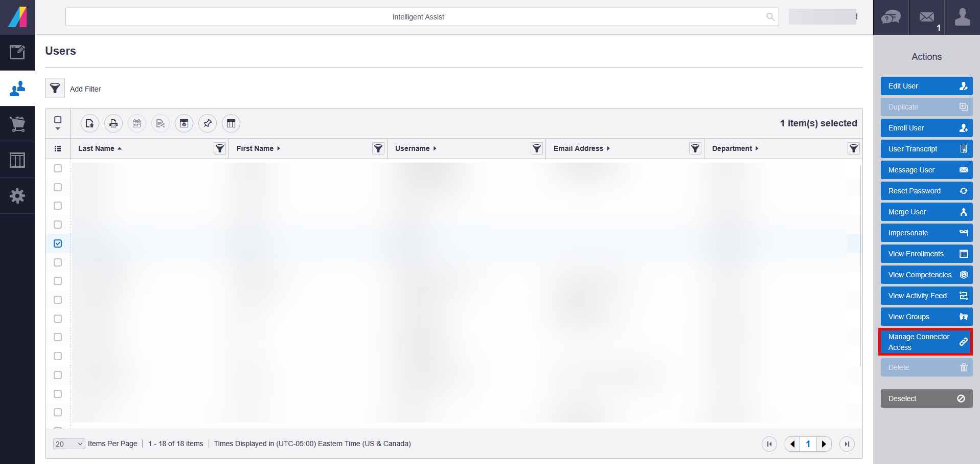Expand the Email Address column header
The width and height of the screenshot is (980, 464).
pyautogui.click(x=582, y=148)
